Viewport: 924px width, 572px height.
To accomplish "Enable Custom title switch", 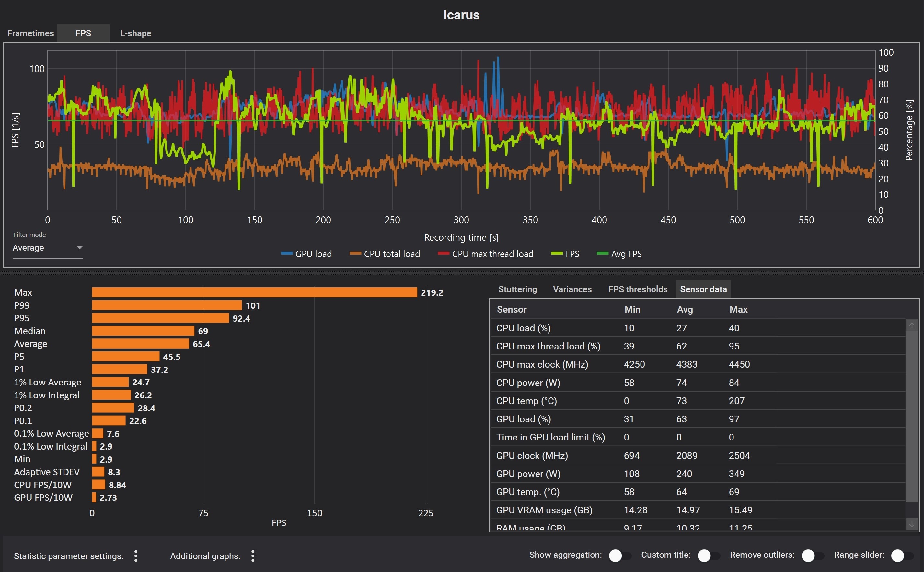I will click(x=708, y=555).
